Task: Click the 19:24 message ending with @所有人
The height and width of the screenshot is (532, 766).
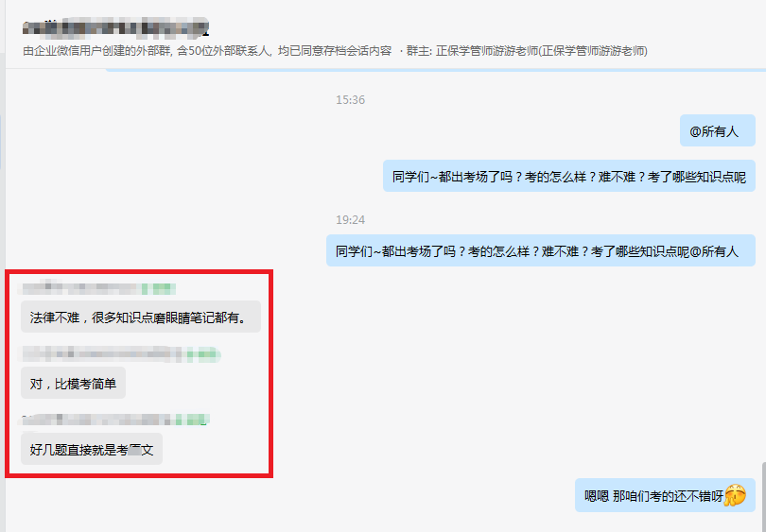Action: click(541, 250)
